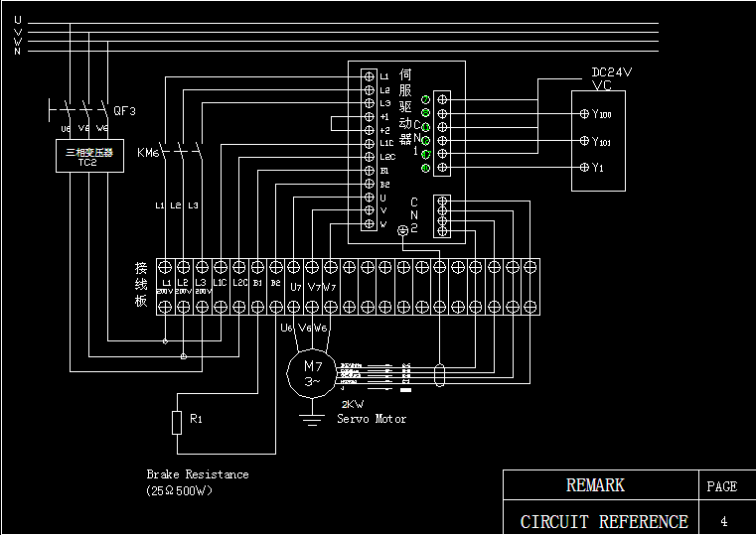Click the B1 terminal on the servo driver
This screenshot has height=535, width=756.
click(370, 171)
